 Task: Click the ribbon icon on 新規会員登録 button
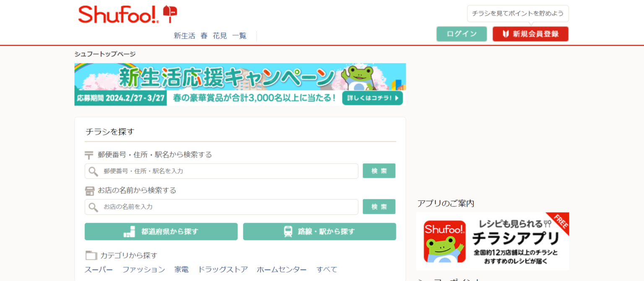(x=505, y=34)
